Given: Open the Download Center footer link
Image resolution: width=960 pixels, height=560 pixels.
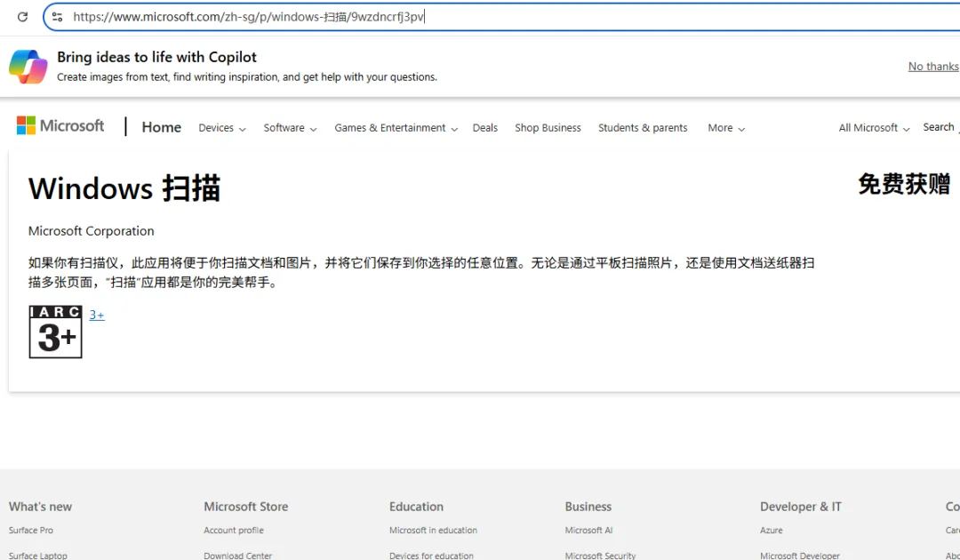Looking at the screenshot, I should click(238, 556).
